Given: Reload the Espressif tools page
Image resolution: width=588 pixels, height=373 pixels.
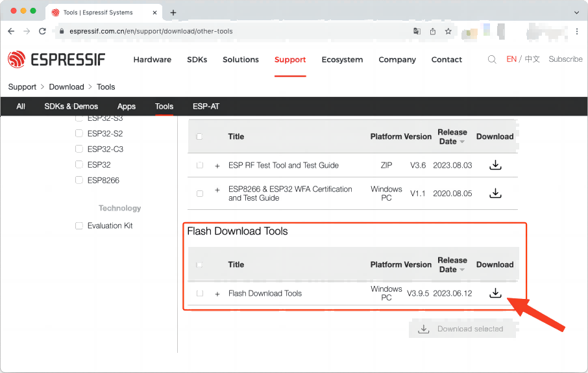Looking at the screenshot, I should [42, 31].
